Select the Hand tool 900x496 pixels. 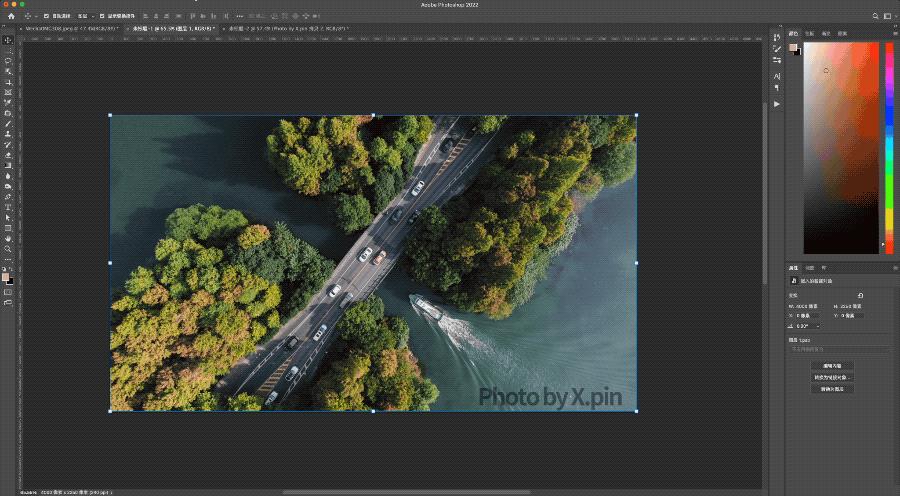tap(8, 238)
